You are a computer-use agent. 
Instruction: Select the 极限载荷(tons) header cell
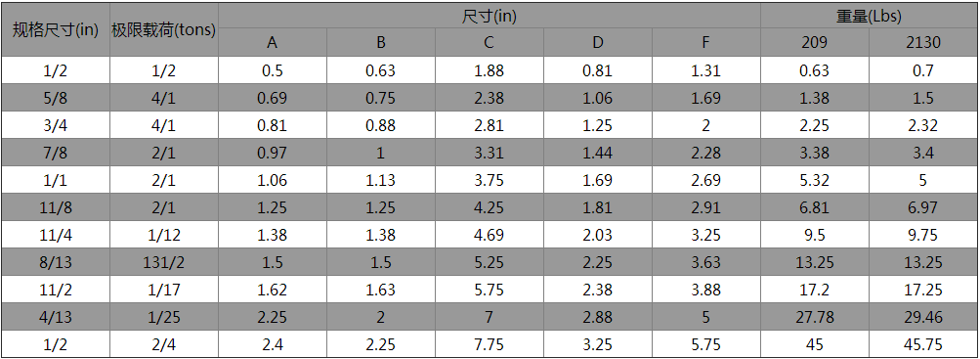coord(164,29)
